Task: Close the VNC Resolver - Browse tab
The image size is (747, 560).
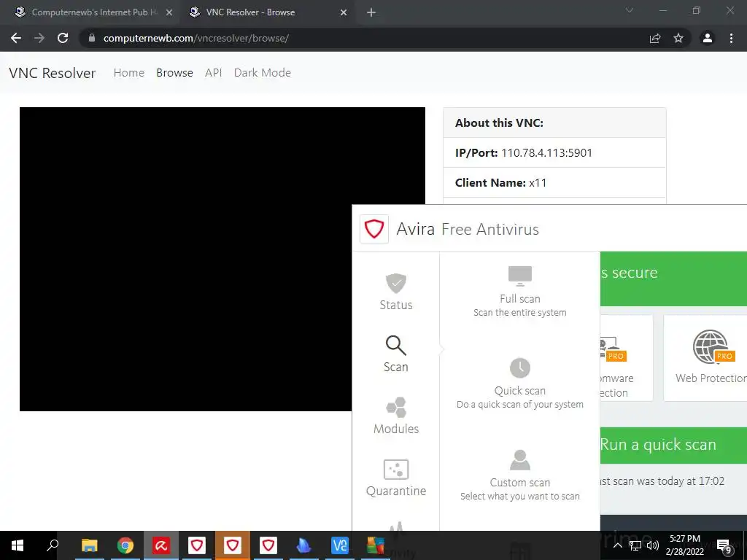Action: [344, 12]
